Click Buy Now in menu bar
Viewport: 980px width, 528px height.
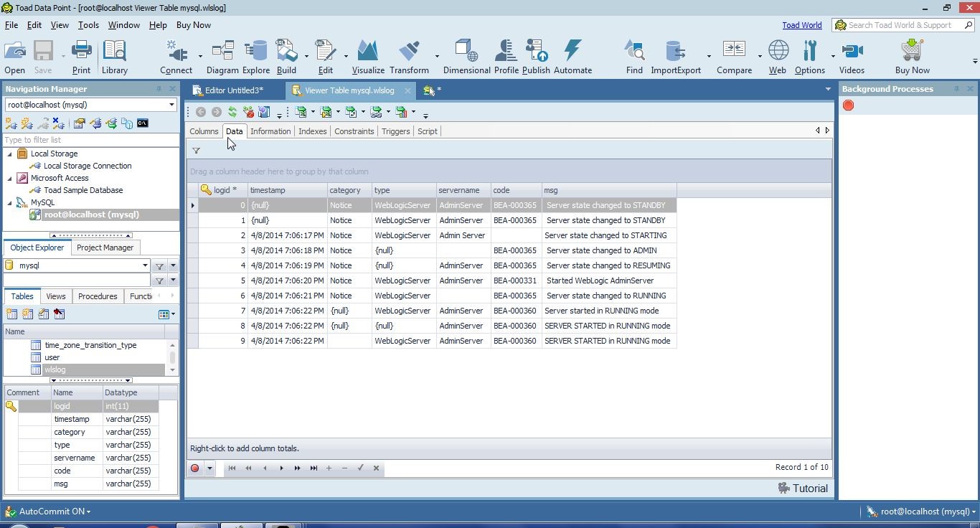[x=193, y=25]
